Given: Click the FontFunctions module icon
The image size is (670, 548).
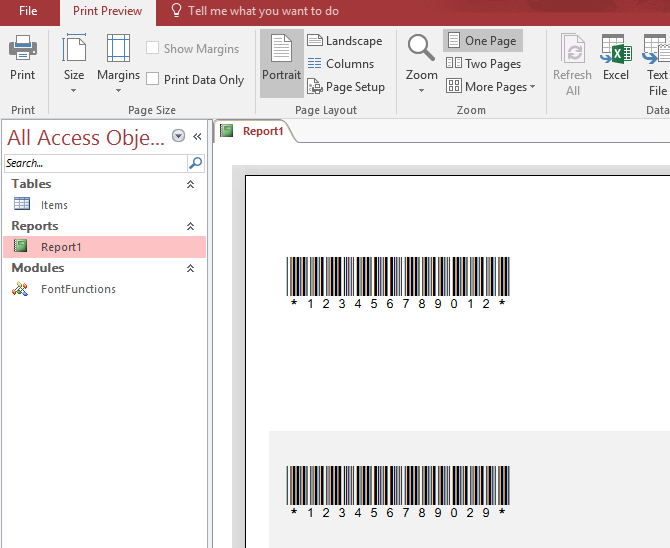Looking at the screenshot, I should (x=20, y=289).
